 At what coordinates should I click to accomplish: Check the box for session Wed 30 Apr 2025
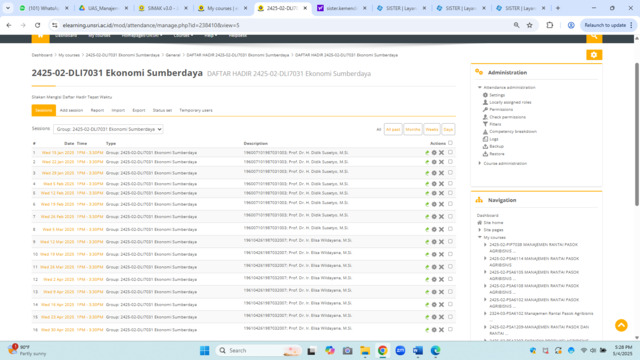(450, 329)
